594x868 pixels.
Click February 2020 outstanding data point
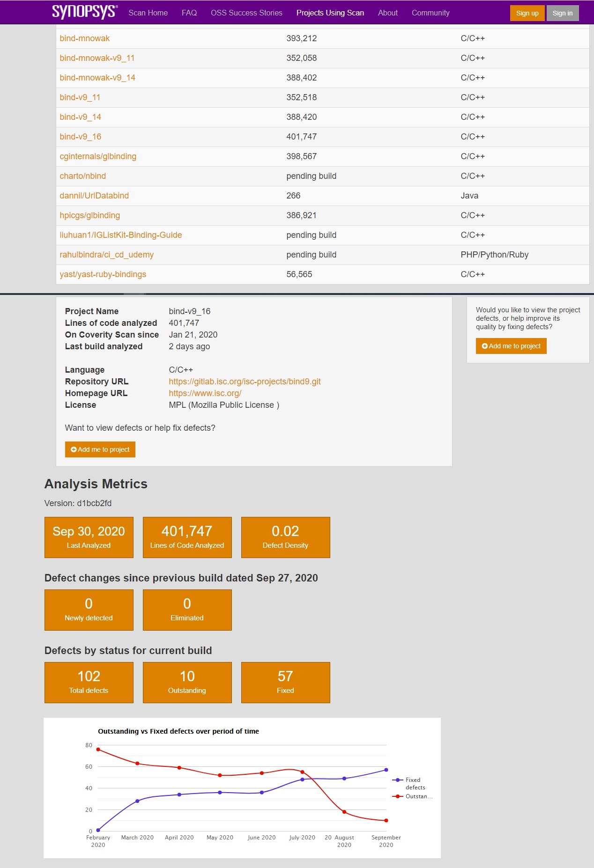(98, 750)
